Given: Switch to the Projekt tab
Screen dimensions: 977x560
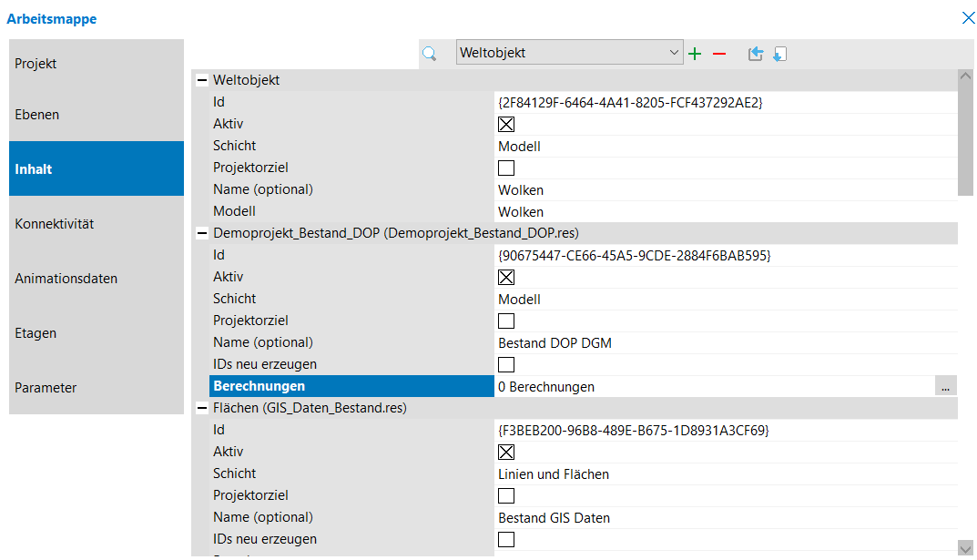Looking at the screenshot, I should click(96, 64).
